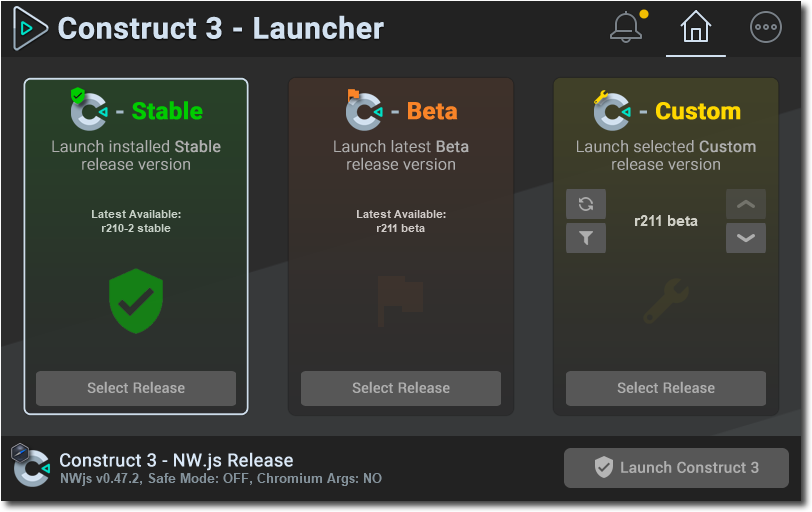The width and height of the screenshot is (812, 512).
Task: Click the NWjs v0.47.2 status line
Action: point(221,478)
